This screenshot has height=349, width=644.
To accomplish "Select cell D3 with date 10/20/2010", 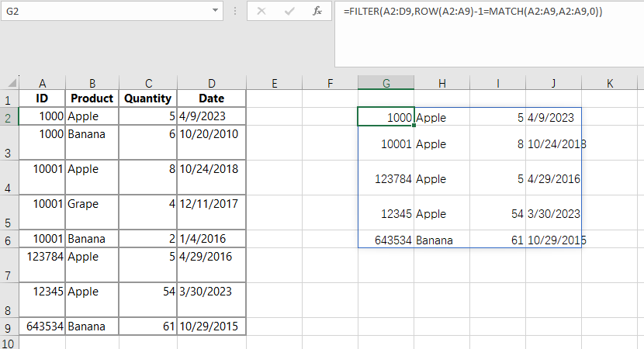I will (212, 143).
